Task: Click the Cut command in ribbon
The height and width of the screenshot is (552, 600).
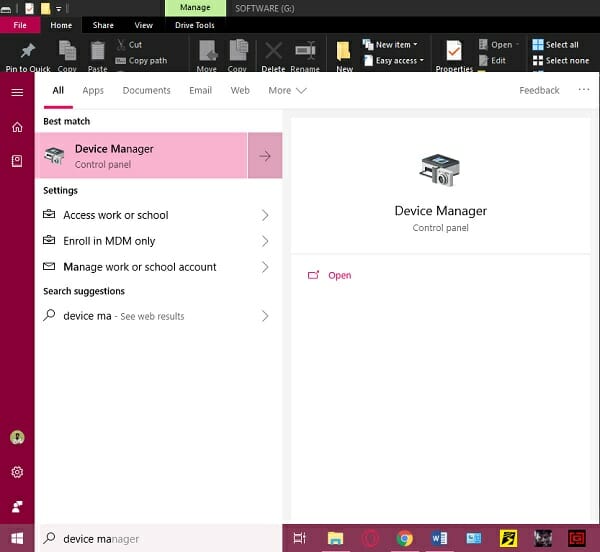Action: coord(129,45)
